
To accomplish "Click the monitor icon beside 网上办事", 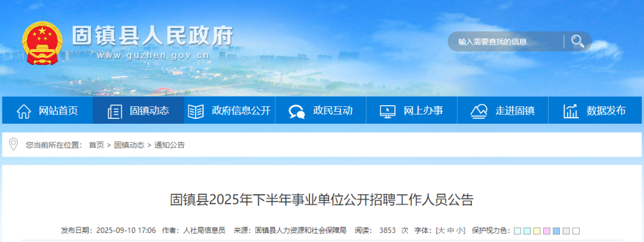I will [388, 111].
